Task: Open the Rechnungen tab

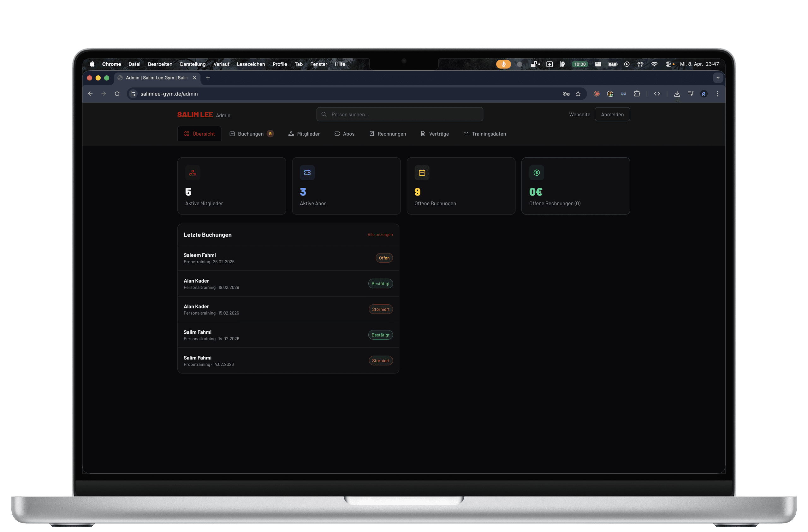Action: [x=387, y=134]
